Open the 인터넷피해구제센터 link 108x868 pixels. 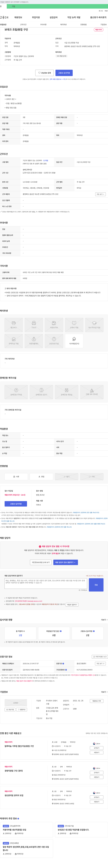coord(28,601)
